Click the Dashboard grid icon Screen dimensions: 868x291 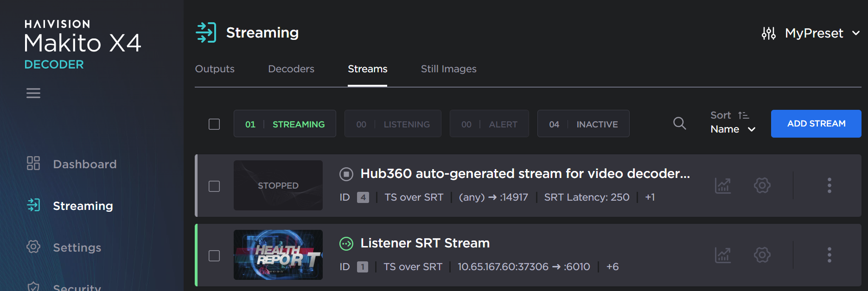[x=33, y=163]
